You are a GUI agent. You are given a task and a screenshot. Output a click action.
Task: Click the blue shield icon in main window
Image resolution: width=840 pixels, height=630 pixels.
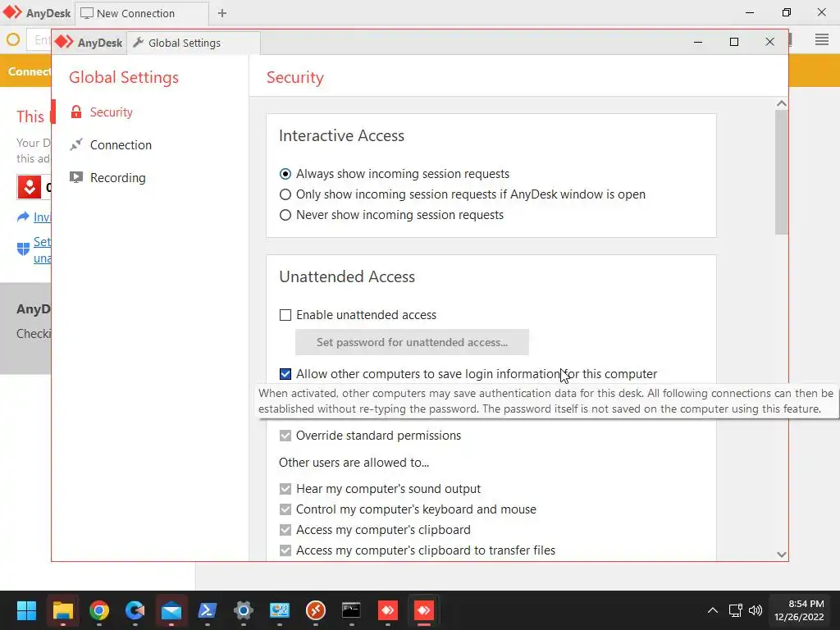[23, 249]
